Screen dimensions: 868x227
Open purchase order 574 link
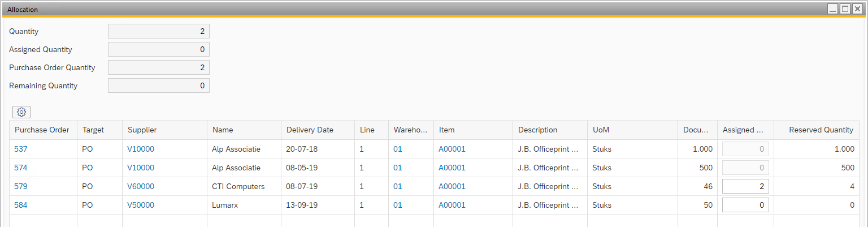point(21,168)
